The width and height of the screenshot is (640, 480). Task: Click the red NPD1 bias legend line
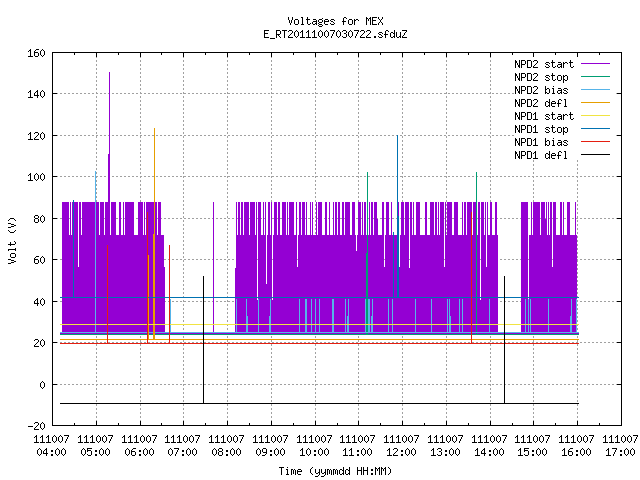point(596,142)
